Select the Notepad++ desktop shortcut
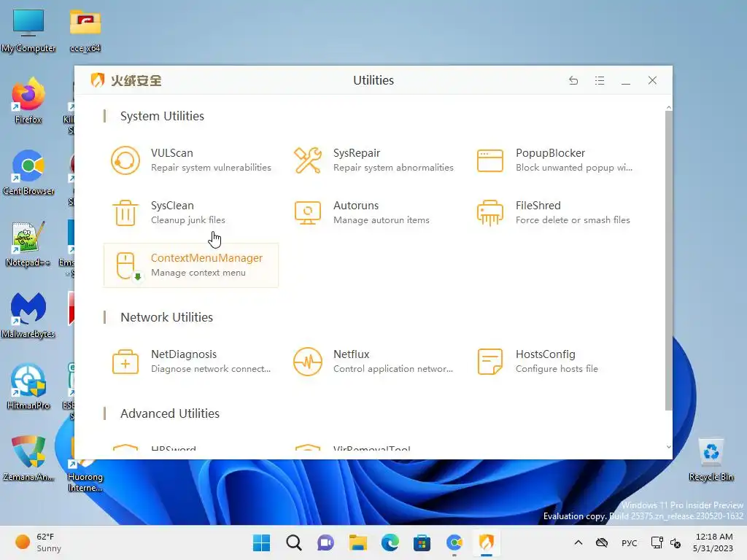This screenshot has height=560, width=747. tap(28, 244)
